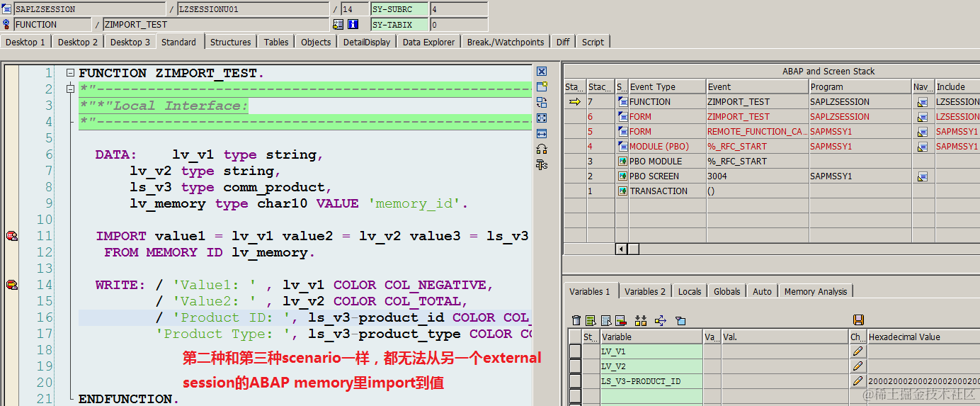Click the list icon with red bar
This screenshot has width=980, height=406.
[x=621, y=320]
